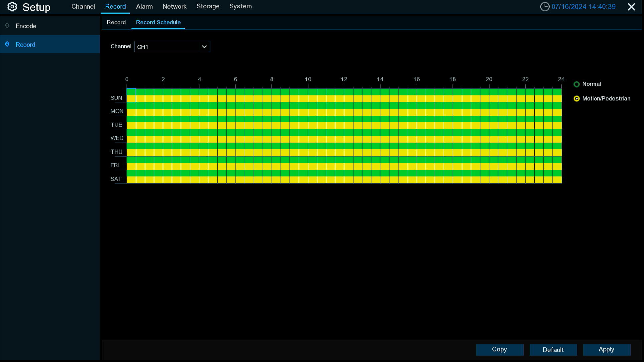The width and height of the screenshot is (644, 362).
Task: Go to the Storage menu
Action: pos(208,6)
